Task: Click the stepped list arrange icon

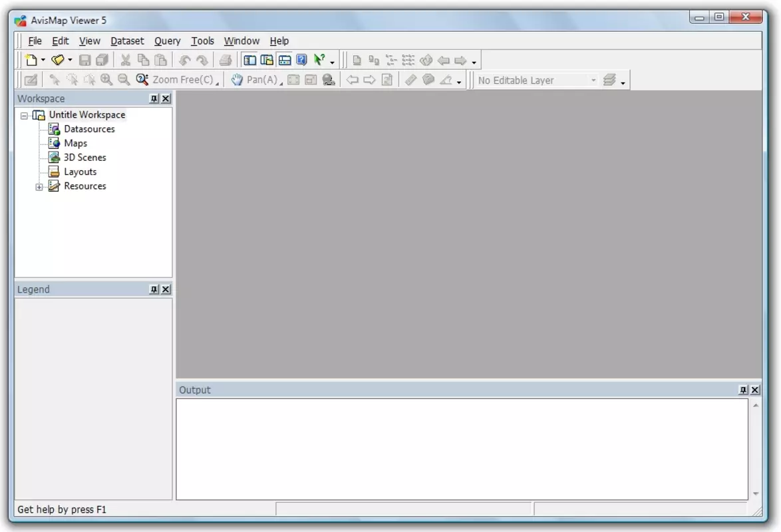Action: [x=391, y=61]
